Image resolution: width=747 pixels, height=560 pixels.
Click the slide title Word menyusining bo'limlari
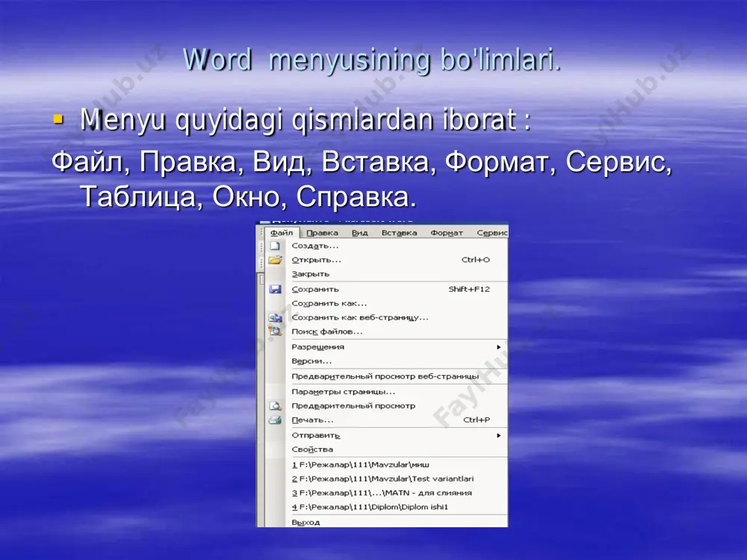(x=372, y=61)
